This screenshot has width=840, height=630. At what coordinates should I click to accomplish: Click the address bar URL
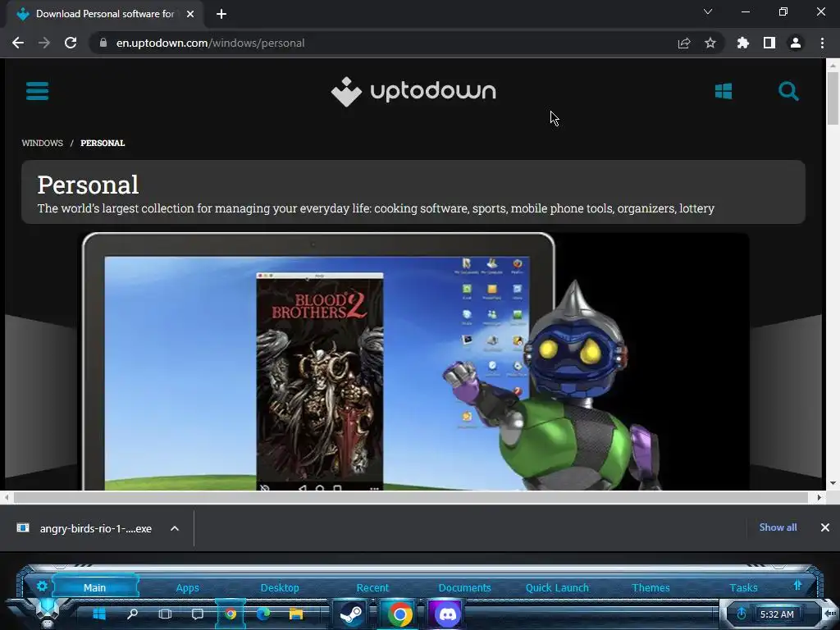point(210,43)
